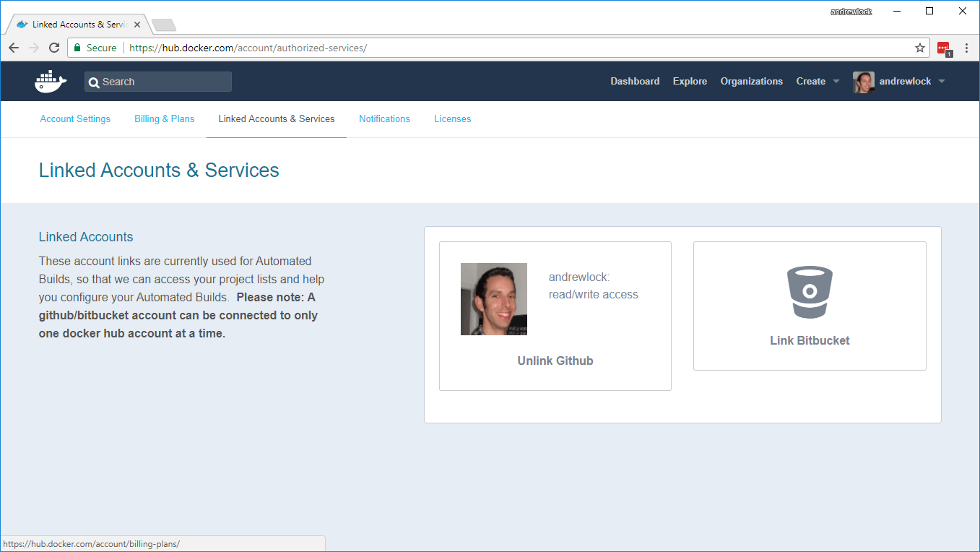This screenshot has width=980, height=552.
Task: Click the browser forward arrow
Action: coord(34,48)
